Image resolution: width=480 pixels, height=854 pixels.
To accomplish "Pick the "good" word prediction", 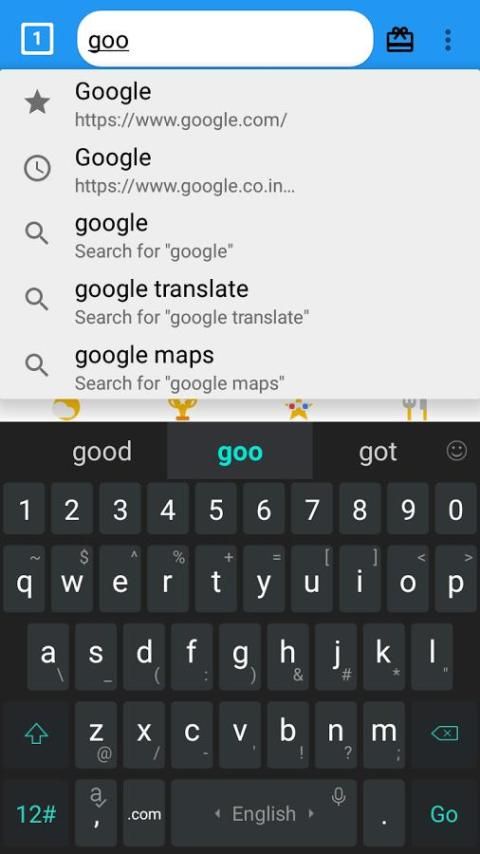I will coord(102,452).
